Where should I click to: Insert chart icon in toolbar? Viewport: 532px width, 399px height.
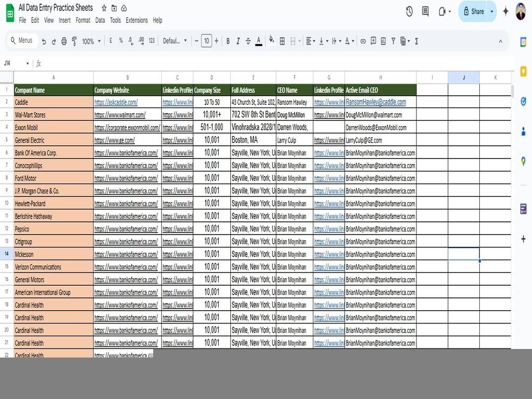383,41
